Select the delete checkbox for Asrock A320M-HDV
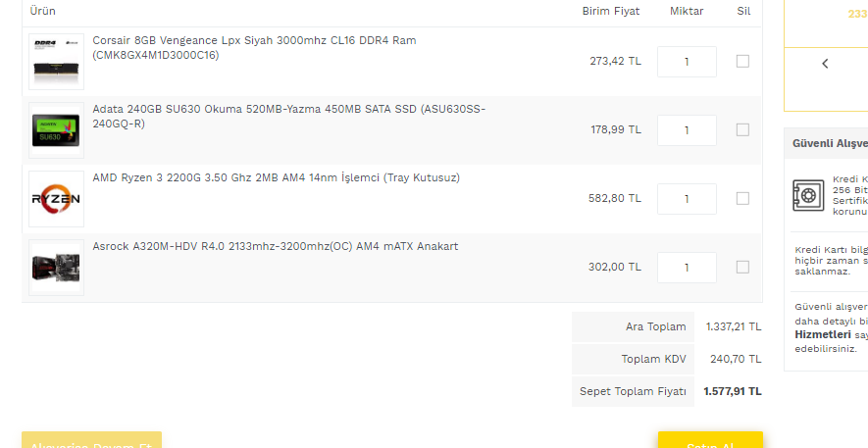868x448 pixels. [x=742, y=267]
